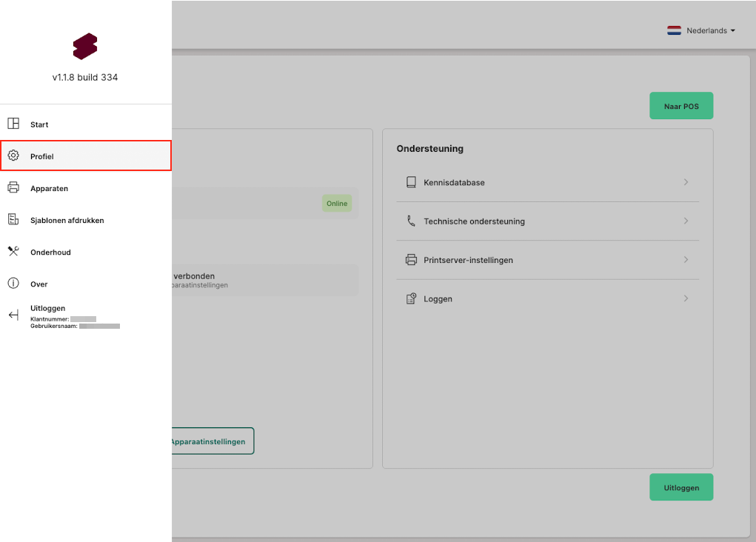The width and height of the screenshot is (756, 542).
Task: Expand the Printserver-instellingen chevron arrow
Action: click(686, 260)
